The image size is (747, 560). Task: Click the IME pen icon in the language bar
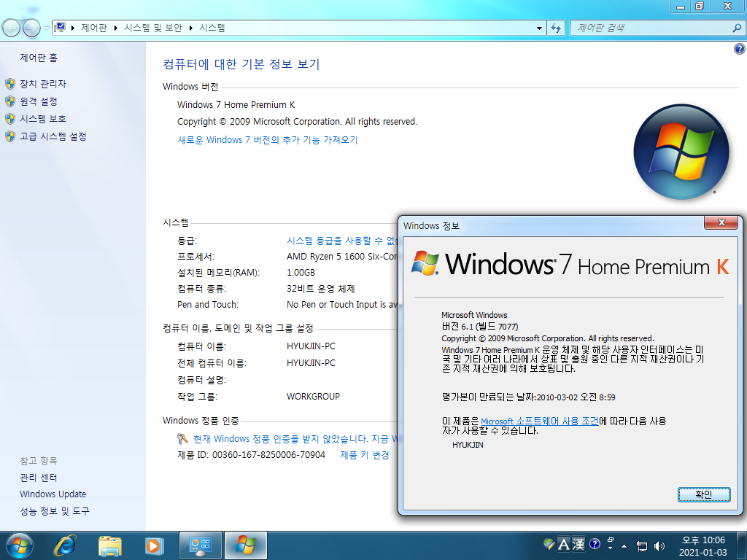point(549,543)
